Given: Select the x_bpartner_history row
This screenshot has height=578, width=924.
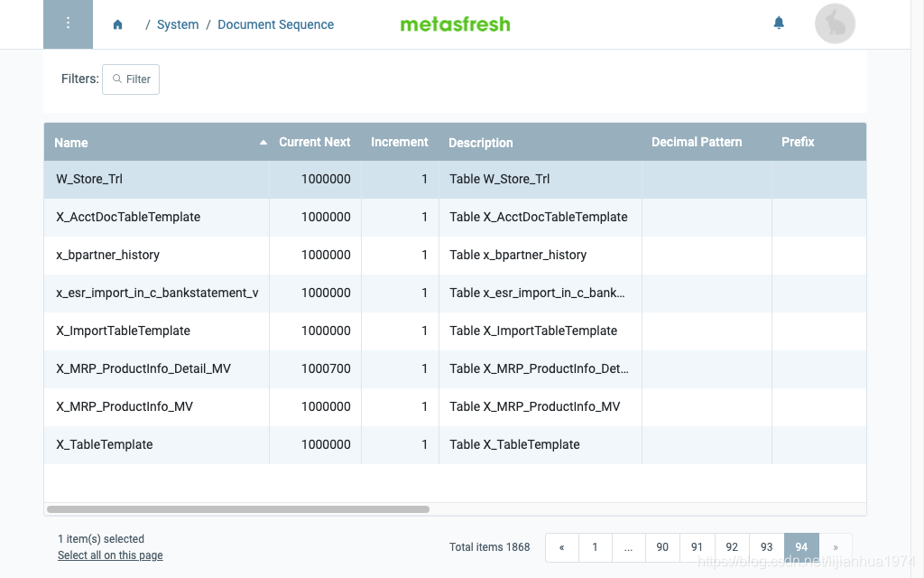Looking at the screenshot, I should 455,255.
